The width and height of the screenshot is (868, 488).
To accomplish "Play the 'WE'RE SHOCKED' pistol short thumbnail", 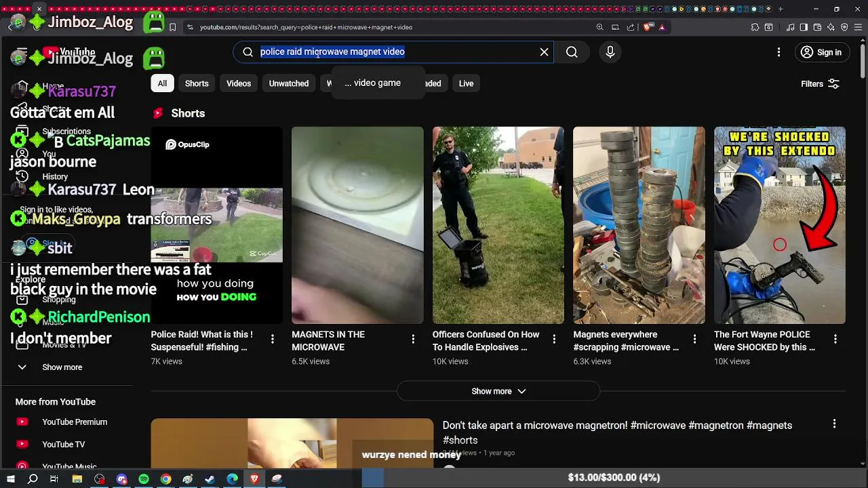I will (x=780, y=225).
